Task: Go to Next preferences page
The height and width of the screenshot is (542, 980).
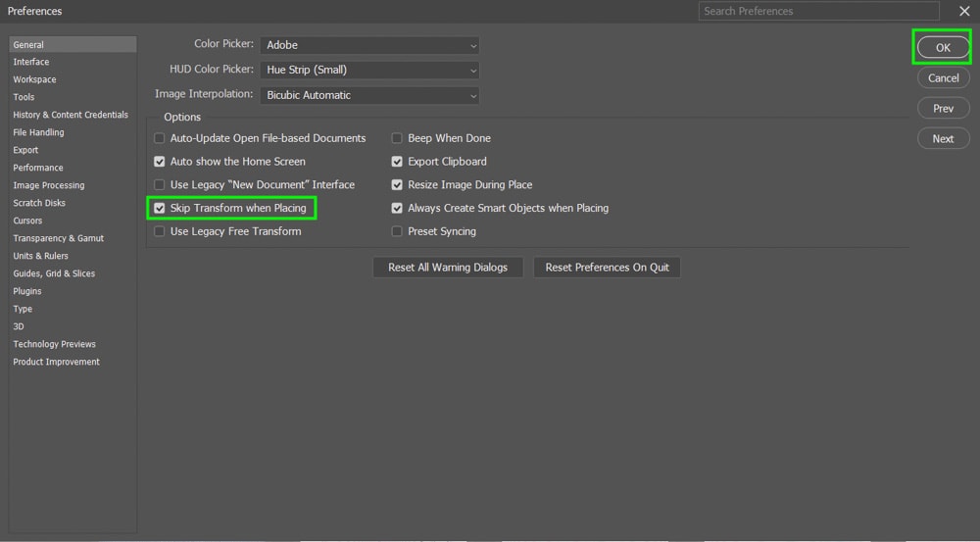Action: tap(943, 139)
